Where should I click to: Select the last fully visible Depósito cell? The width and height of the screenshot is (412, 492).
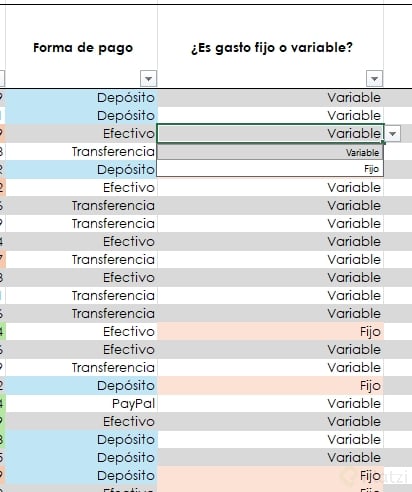82,476
